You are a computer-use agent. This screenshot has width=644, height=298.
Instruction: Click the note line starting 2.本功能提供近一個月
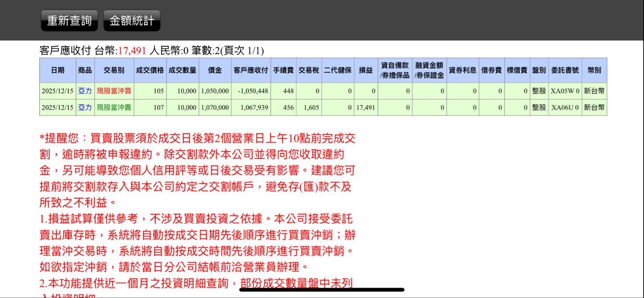tap(196, 283)
